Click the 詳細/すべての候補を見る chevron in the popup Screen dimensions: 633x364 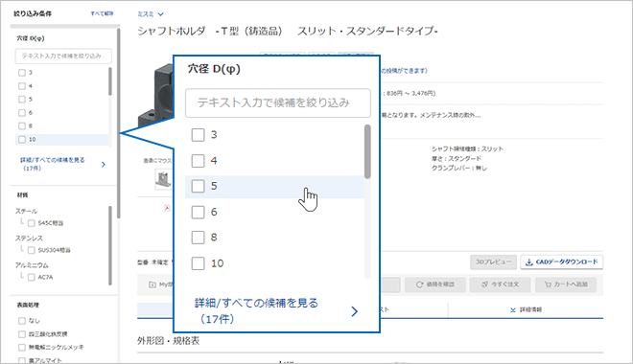click(355, 311)
